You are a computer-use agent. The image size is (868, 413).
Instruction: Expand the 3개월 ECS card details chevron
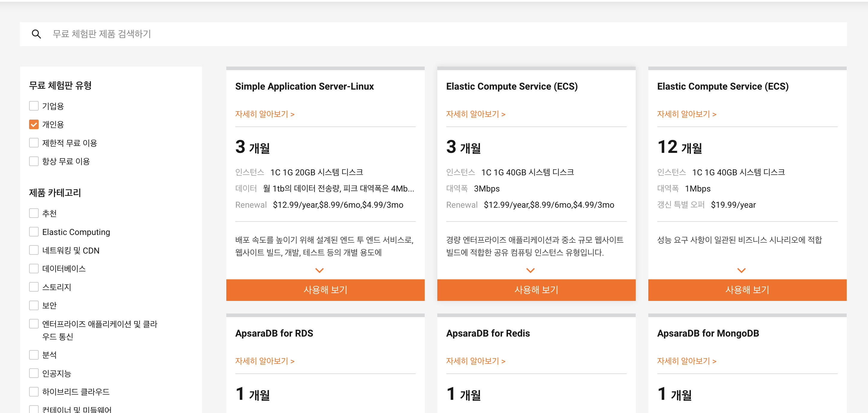(x=531, y=270)
